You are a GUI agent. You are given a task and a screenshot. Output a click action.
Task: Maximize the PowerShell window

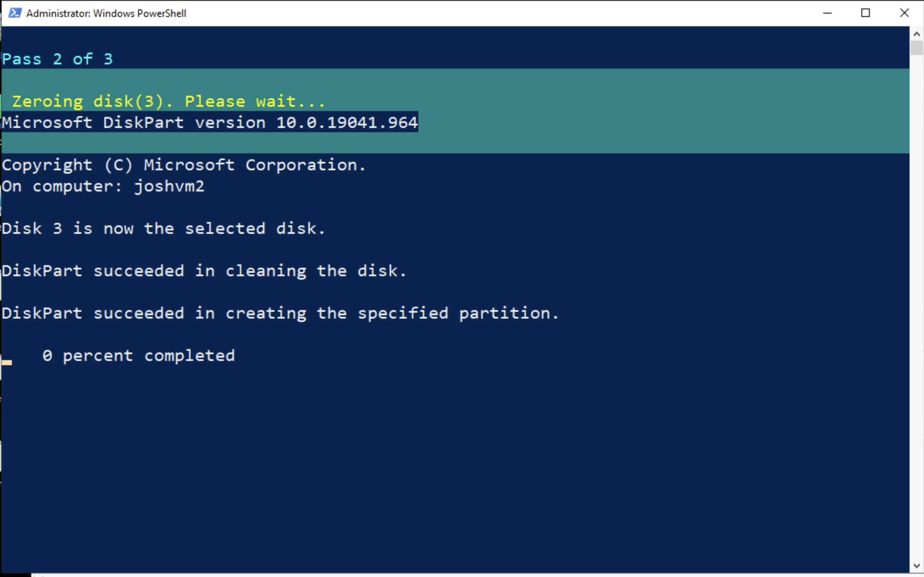point(866,13)
